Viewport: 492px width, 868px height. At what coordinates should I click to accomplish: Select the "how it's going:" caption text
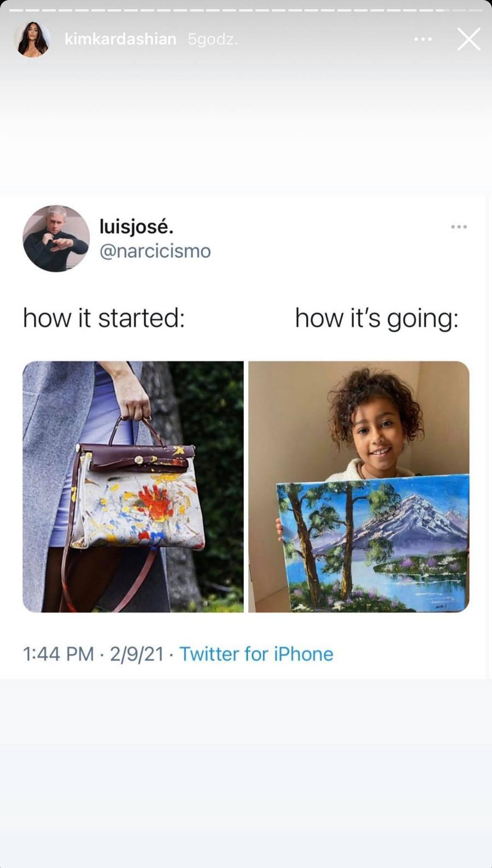point(377,318)
